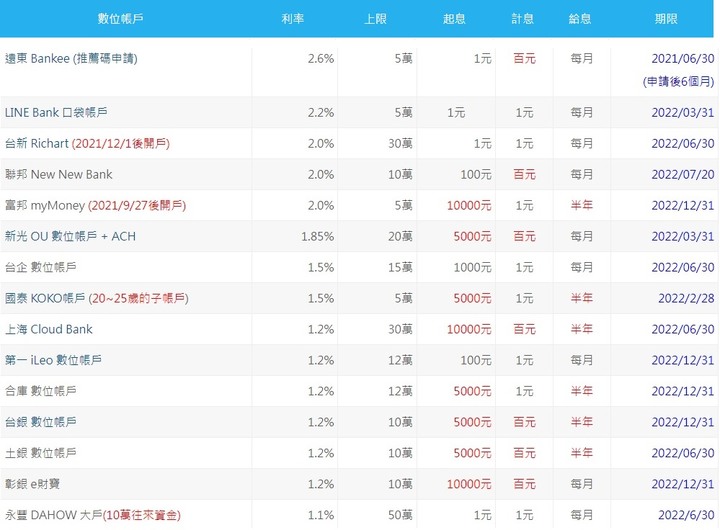Select the 彰銀 e財寶 row

(359, 484)
